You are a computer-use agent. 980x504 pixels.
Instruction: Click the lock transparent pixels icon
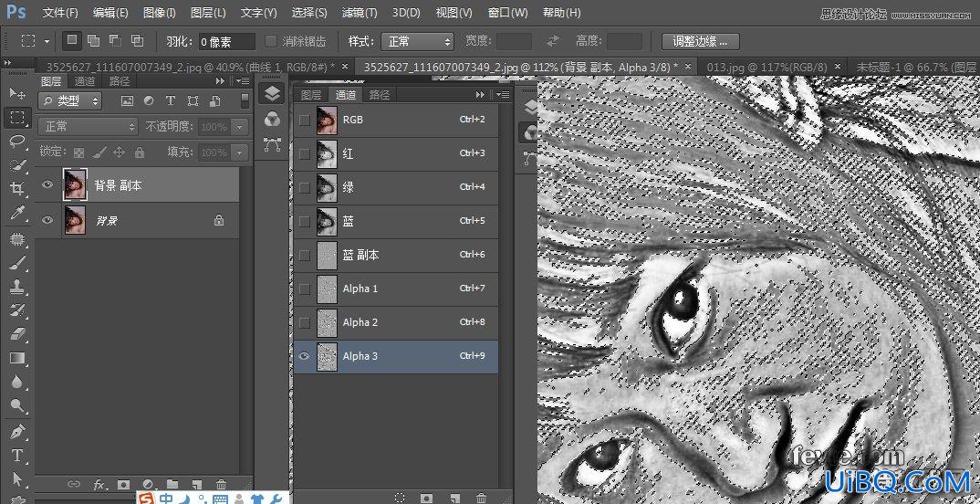coord(78,152)
